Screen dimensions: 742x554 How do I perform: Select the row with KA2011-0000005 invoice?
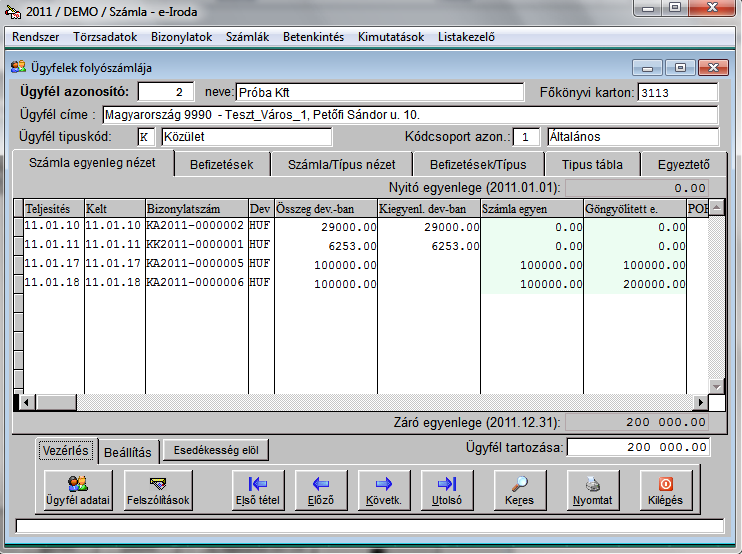pos(195,265)
